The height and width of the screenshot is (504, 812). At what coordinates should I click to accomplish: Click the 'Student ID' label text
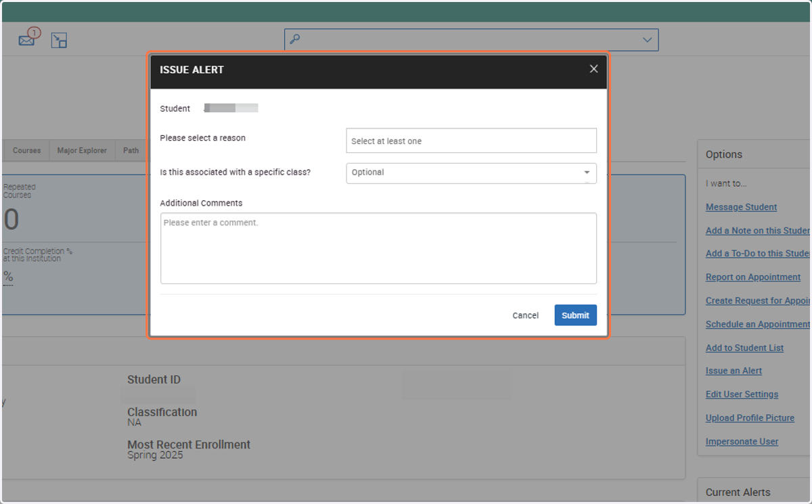tap(154, 380)
